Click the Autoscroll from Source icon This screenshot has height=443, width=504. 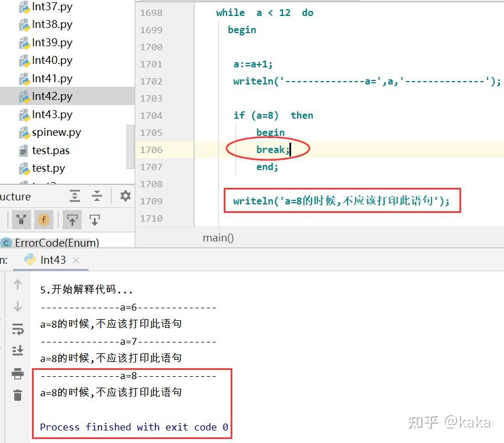(x=95, y=220)
